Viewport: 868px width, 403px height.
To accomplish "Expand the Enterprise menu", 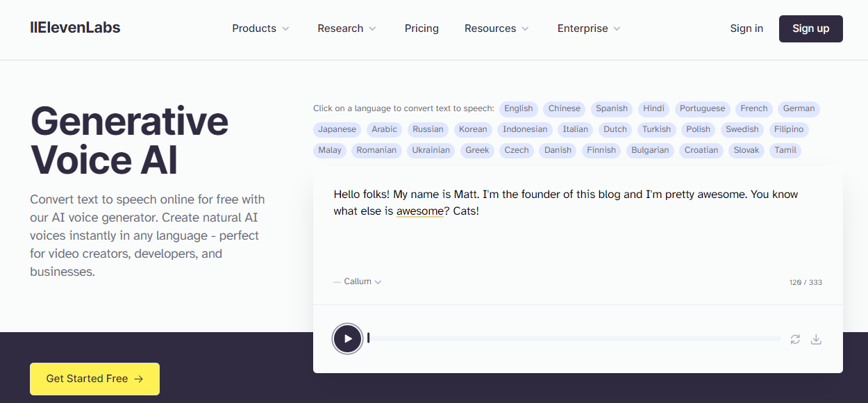I will click(589, 28).
